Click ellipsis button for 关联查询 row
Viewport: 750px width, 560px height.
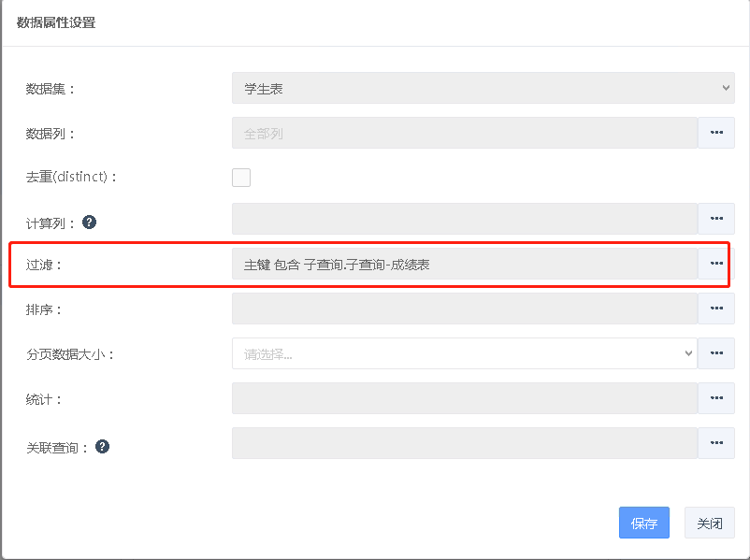pos(716,443)
